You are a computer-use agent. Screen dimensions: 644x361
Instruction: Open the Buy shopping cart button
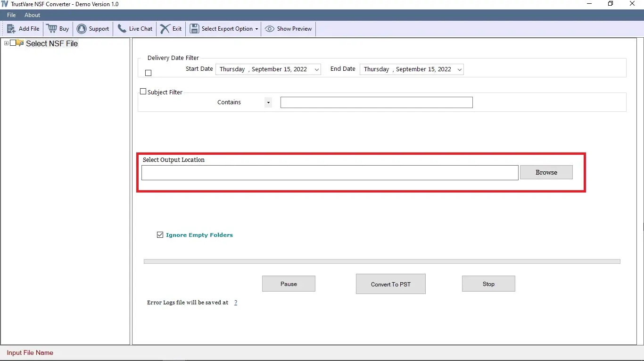point(58,29)
